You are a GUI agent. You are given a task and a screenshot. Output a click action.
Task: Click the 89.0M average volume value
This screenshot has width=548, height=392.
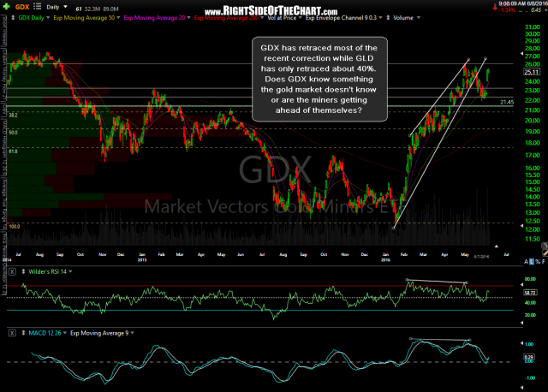coord(110,9)
